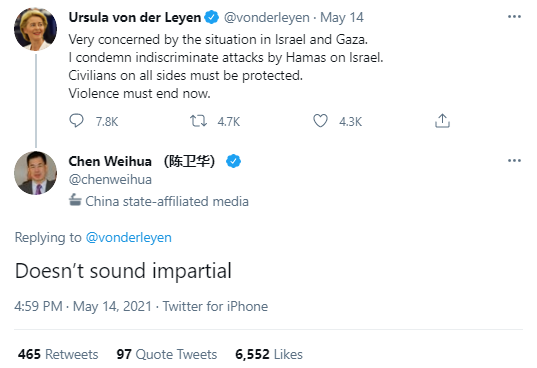Open more options on Chen Weihua's reply
This screenshot has width=537, height=368.
[x=514, y=160]
